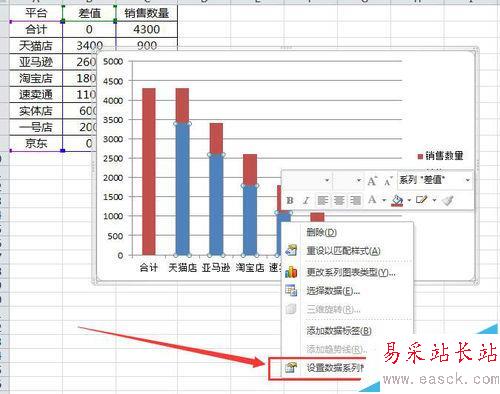The width and height of the screenshot is (500, 394).
Task: Apply the shape outline pen icon
Action: [422, 200]
